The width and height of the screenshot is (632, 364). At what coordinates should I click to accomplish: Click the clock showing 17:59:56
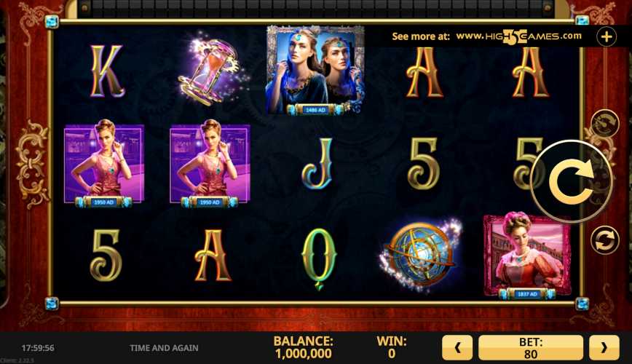tap(38, 348)
